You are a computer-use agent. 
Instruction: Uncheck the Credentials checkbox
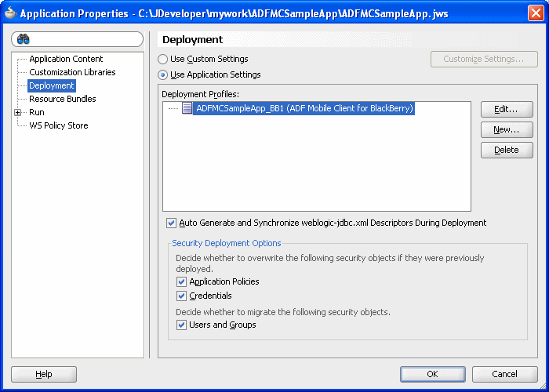181,296
